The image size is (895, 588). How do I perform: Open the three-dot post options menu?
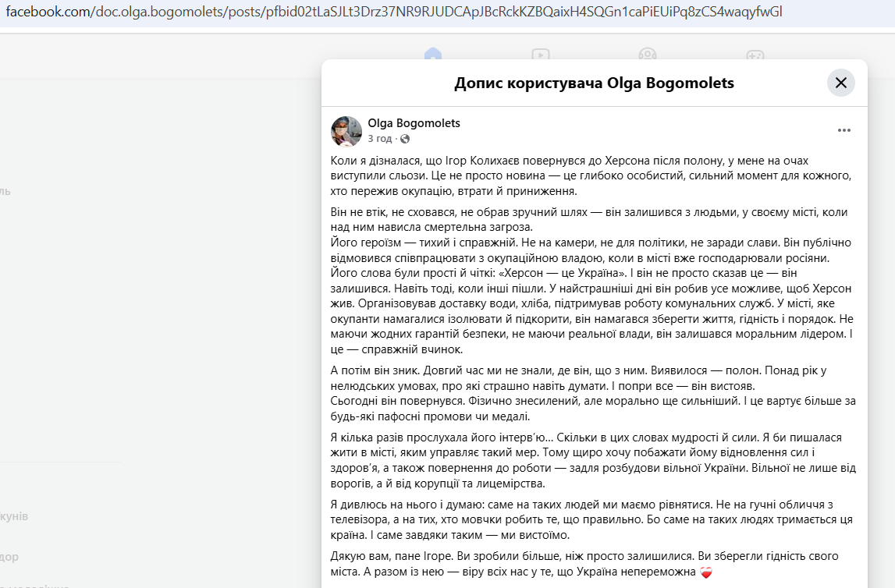point(844,130)
